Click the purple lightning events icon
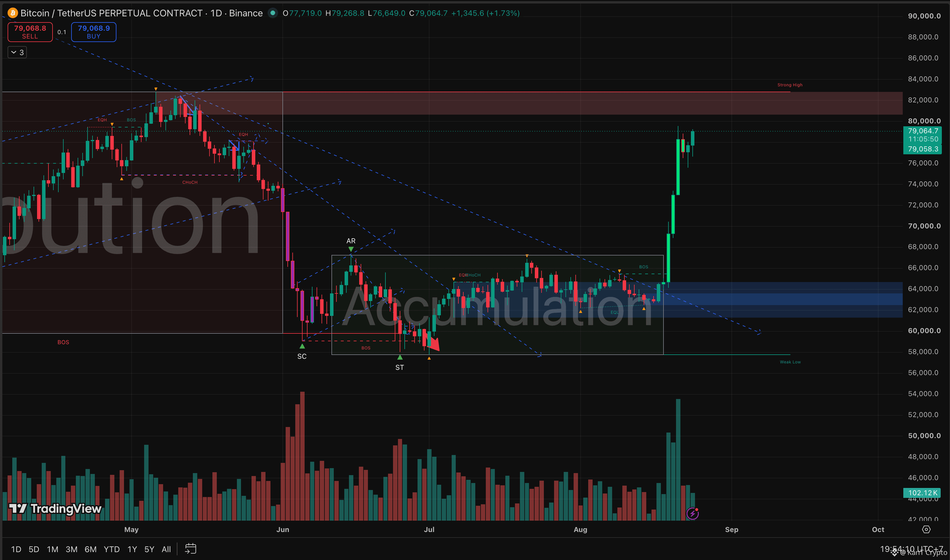Image resolution: width=950 pixels, height=560 pixels. point(692,514)
